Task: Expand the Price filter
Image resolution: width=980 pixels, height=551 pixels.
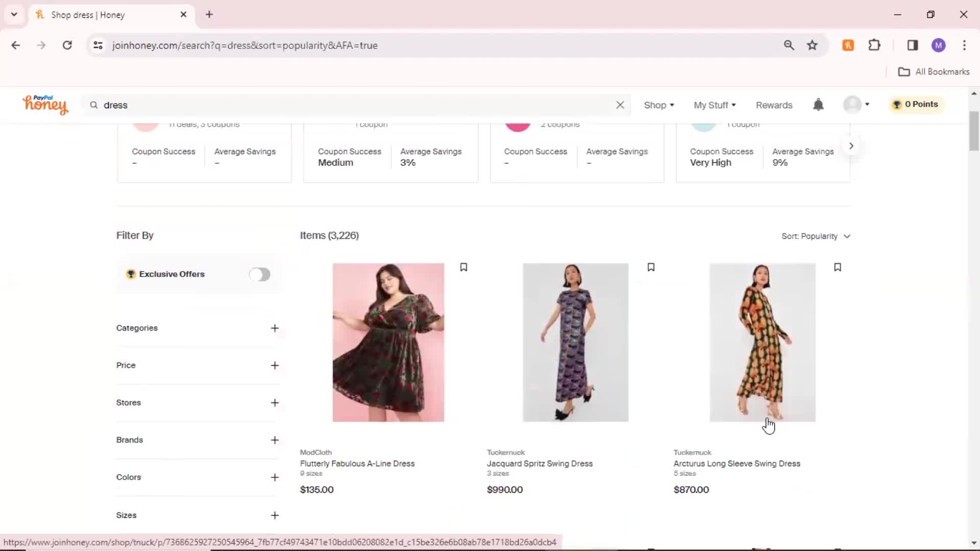Action: click(x=198, y=365)
